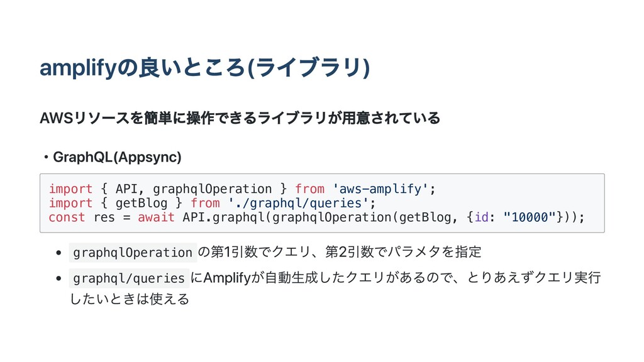Select the GraphQL(Appsync) bullet heading
Image resolution: width=644 pixels, height=362 pixels.
click(x=117, y=157)
